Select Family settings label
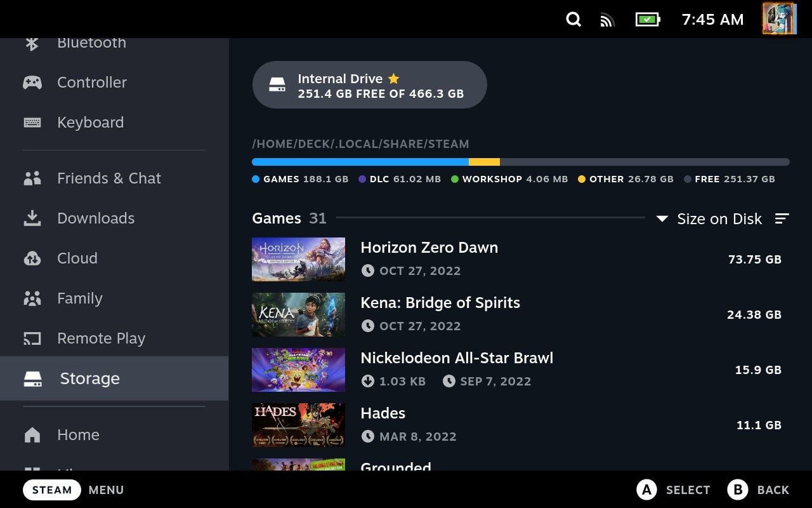The width and height of the screenshot is (812, 508). (80, 298)
